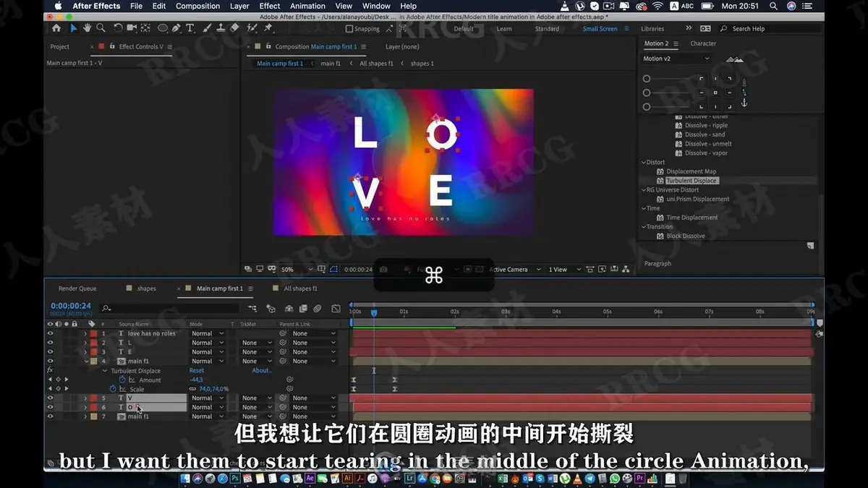Collapse layer 4 main f1 properties
This screenshot has width=868, height=488.
85,361
